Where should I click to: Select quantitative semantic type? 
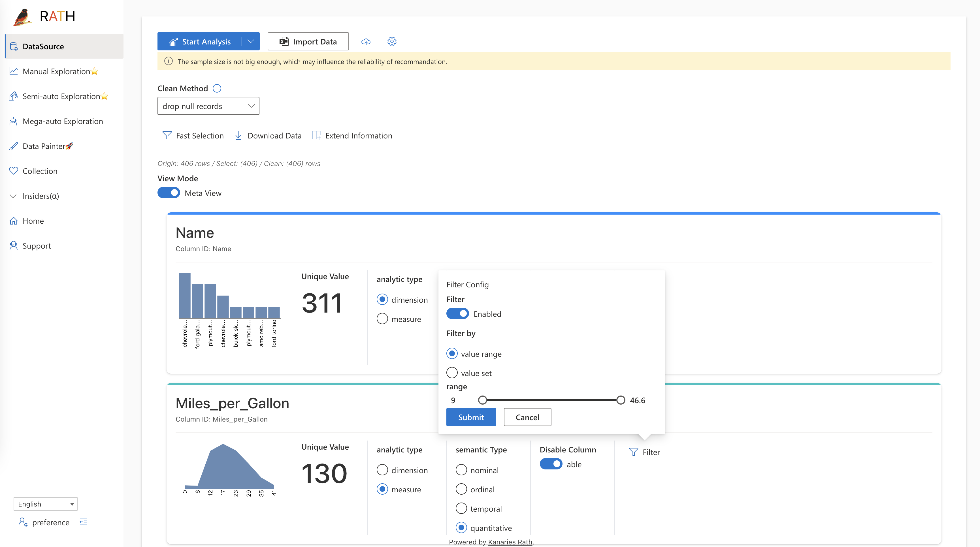coord(461,527)
